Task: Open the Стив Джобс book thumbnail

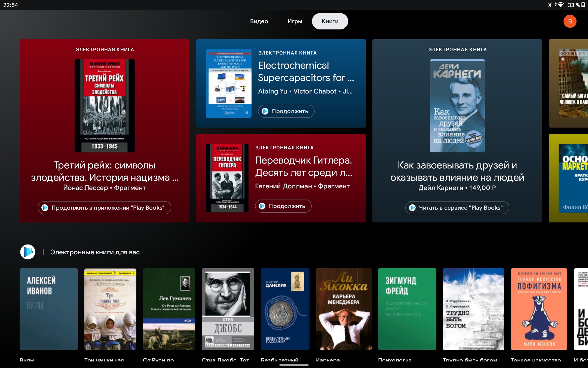Action: click(x=228, y=309)
